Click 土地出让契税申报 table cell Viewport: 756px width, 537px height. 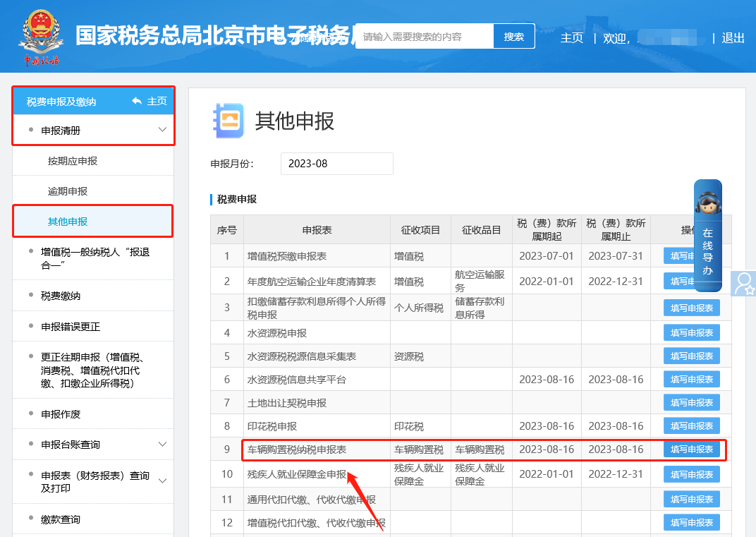(317, 403)
